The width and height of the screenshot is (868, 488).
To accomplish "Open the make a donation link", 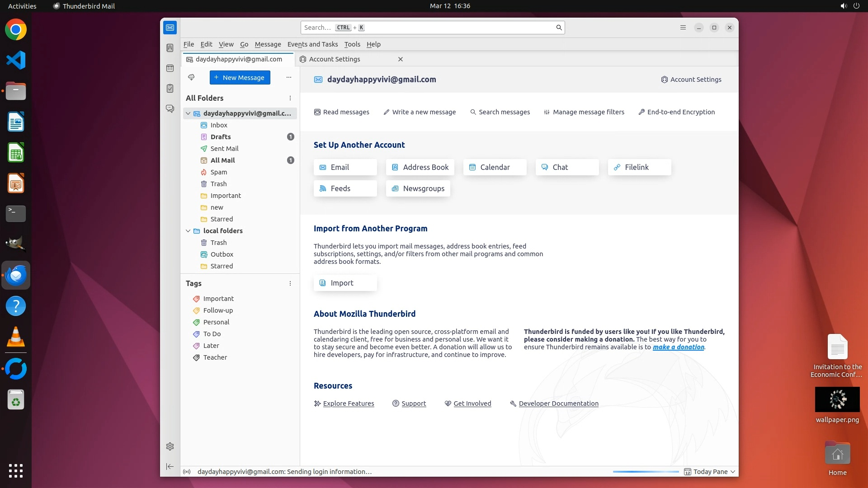I will click(678, 347).
